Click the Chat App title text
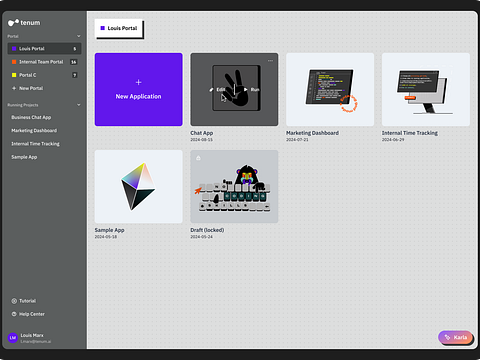 click(202, 133)
